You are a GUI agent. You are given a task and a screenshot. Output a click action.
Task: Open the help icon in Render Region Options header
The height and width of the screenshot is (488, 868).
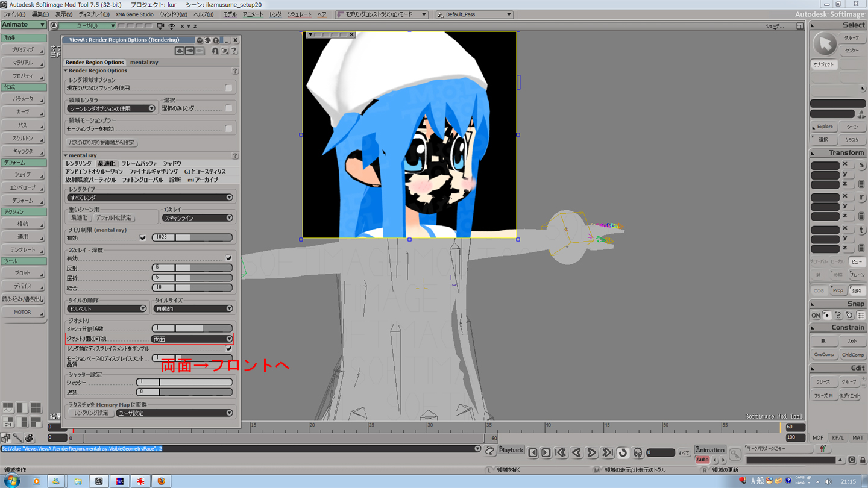tap(235, 70)
